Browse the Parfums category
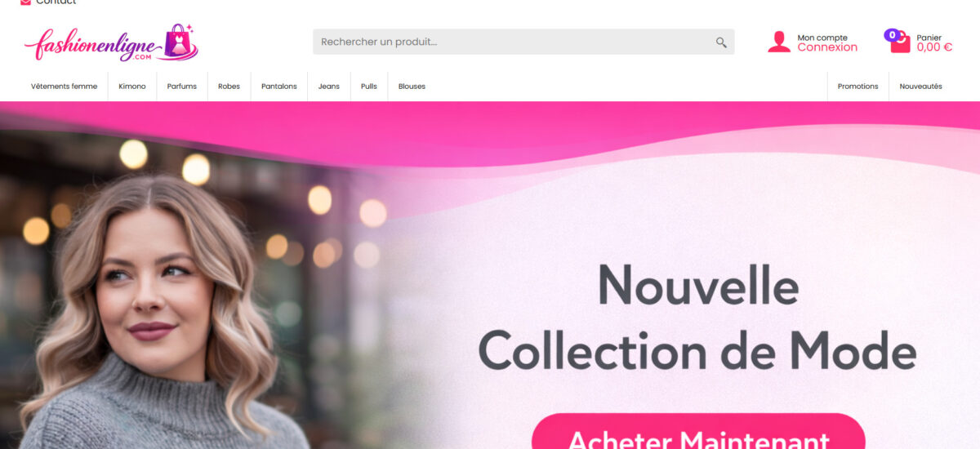This screenshot has height=449, width=980. coord(182,87)
